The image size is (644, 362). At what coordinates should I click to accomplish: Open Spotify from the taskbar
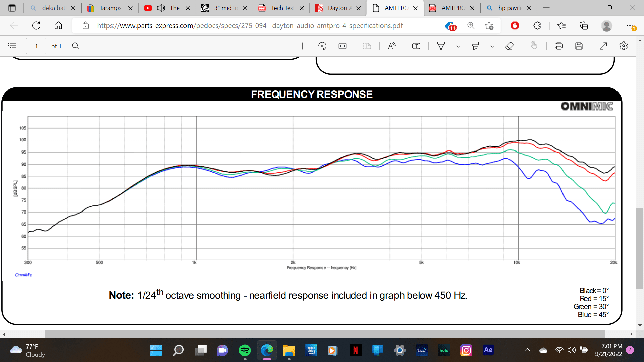(x=245, y=350)
